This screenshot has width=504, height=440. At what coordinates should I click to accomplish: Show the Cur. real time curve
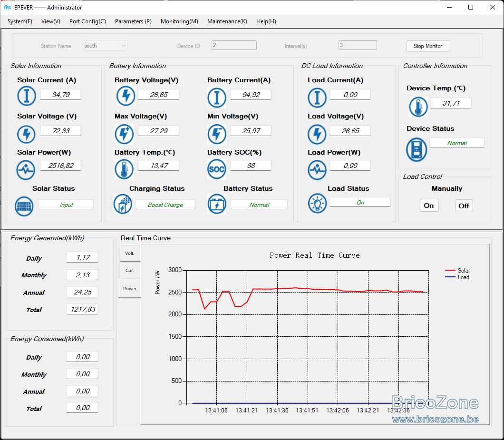(129, 271)
